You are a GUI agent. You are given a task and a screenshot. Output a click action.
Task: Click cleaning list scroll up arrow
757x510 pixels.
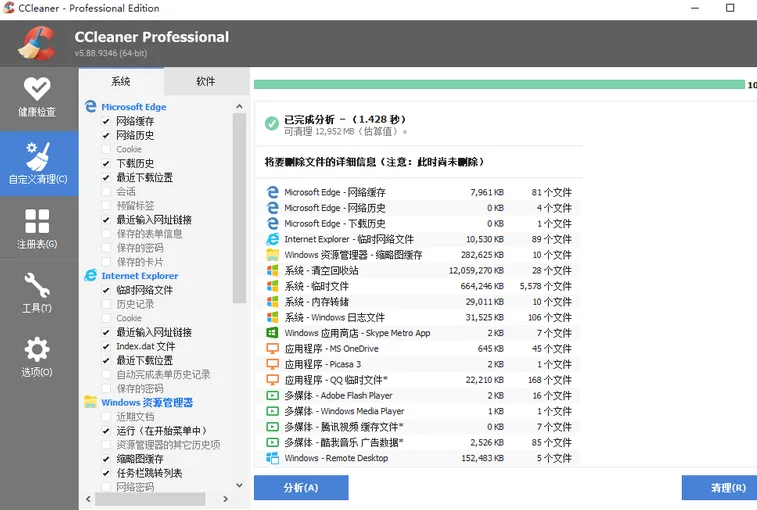coord(239,106)
